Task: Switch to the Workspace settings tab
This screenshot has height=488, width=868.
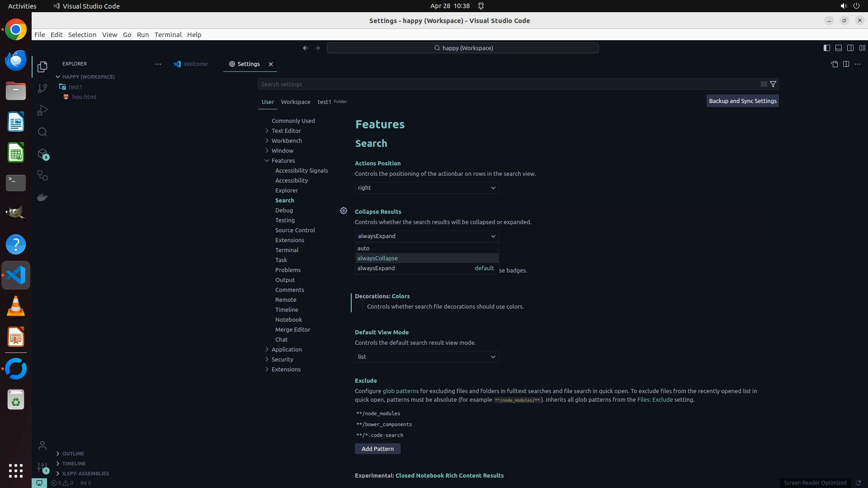Action: click(295, 102)
